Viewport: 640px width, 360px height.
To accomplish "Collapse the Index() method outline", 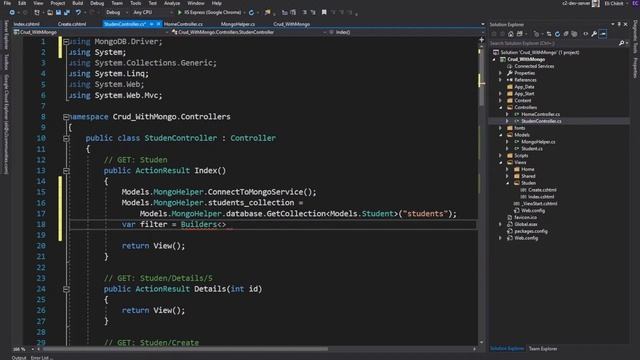I will [x=66, y=171].
